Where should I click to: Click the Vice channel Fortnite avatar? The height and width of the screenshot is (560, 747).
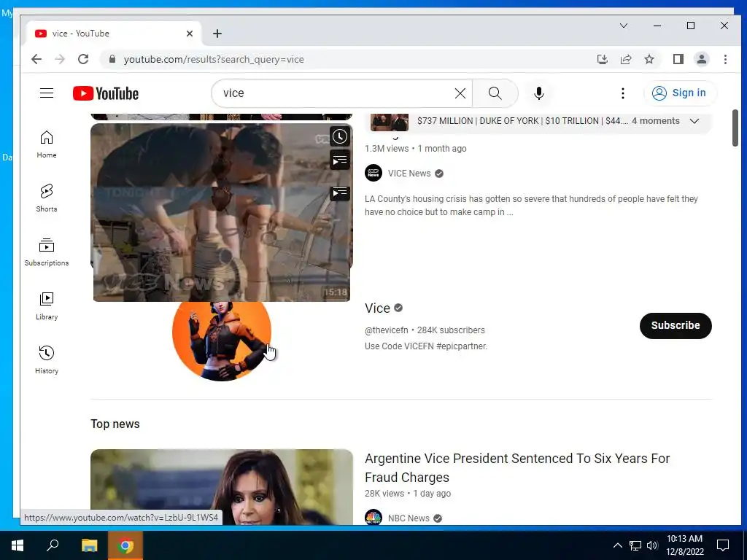pos(222,341)
